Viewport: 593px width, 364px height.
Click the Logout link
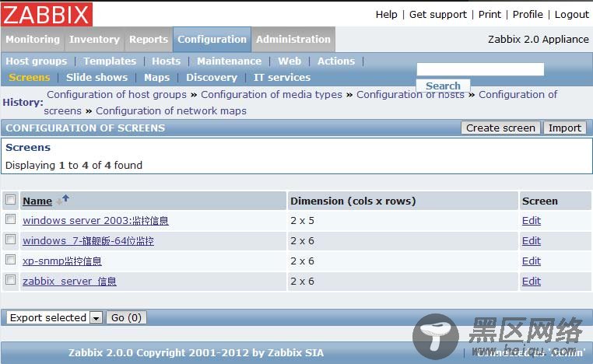coord(571,14)
